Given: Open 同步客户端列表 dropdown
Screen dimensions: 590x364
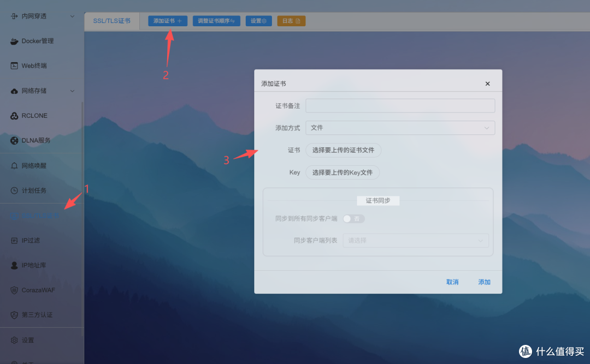Looking at the screenshot, I should tap(416, 241).
